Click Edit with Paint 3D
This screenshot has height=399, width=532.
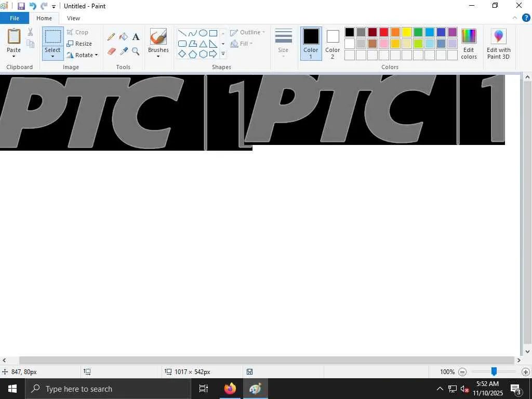(498, 44)
